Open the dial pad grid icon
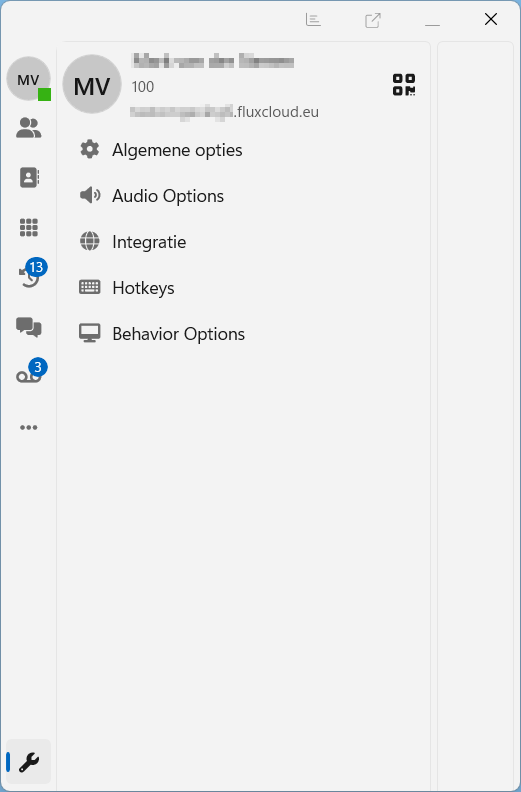 [x=29, y=227]
